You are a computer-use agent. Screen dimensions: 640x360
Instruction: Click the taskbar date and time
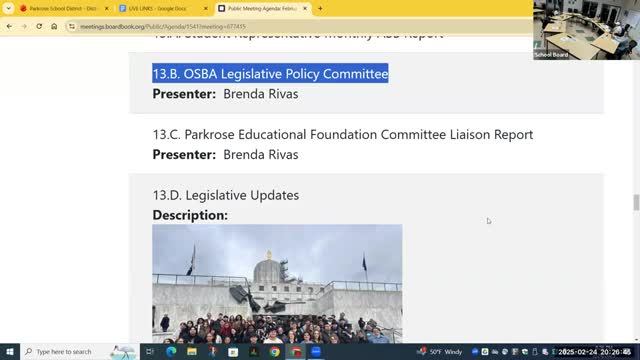[x=595, y=352]
